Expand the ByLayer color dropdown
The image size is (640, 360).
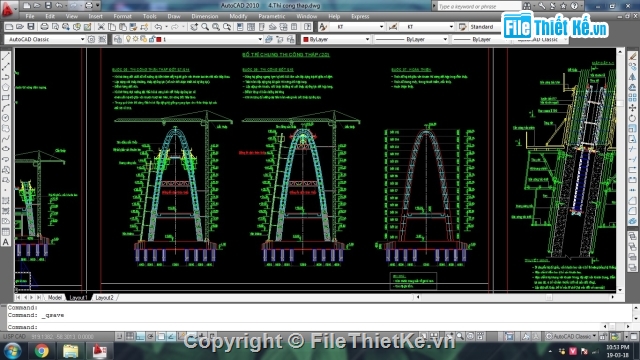pos(367,39)
